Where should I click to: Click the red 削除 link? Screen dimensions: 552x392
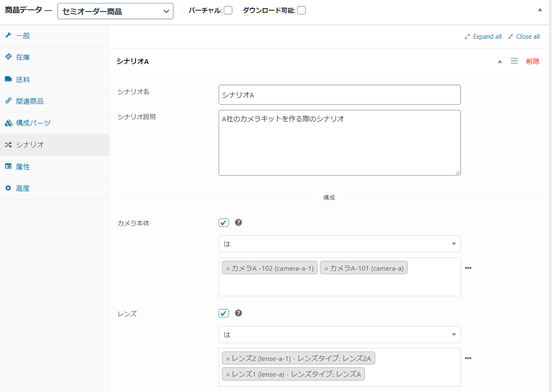pos(533,61)
